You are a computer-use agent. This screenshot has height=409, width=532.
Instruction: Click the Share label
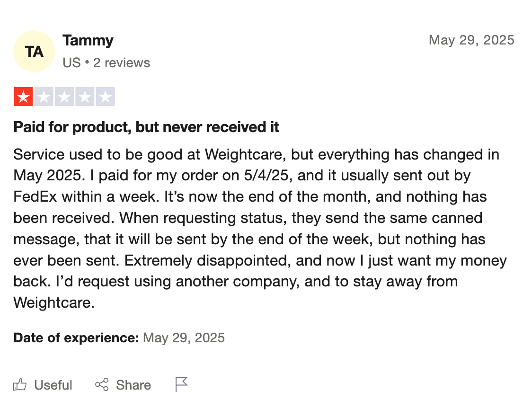[x=133, y=385]
